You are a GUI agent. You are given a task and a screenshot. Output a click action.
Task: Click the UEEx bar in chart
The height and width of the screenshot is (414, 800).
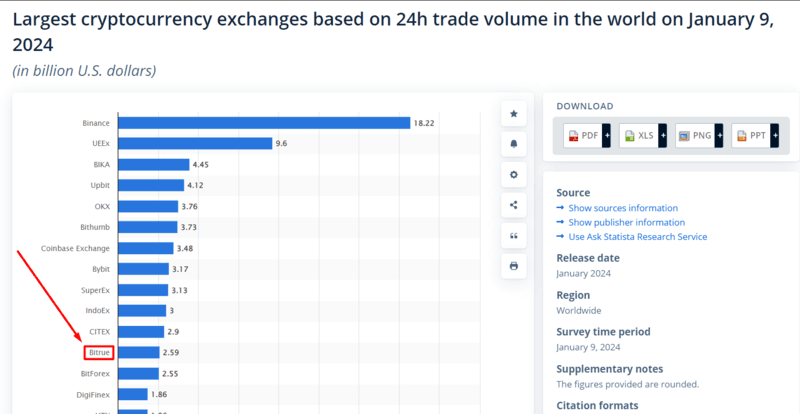[x=195, y=143]
